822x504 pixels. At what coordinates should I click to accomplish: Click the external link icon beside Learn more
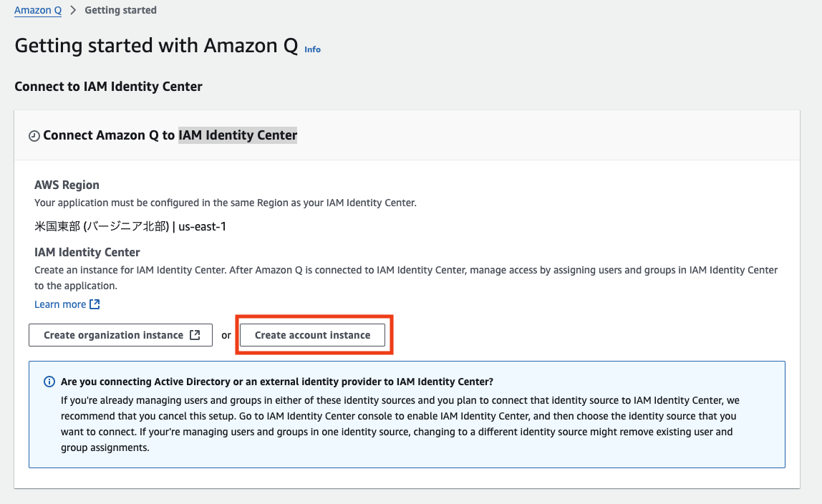point(93,304)
